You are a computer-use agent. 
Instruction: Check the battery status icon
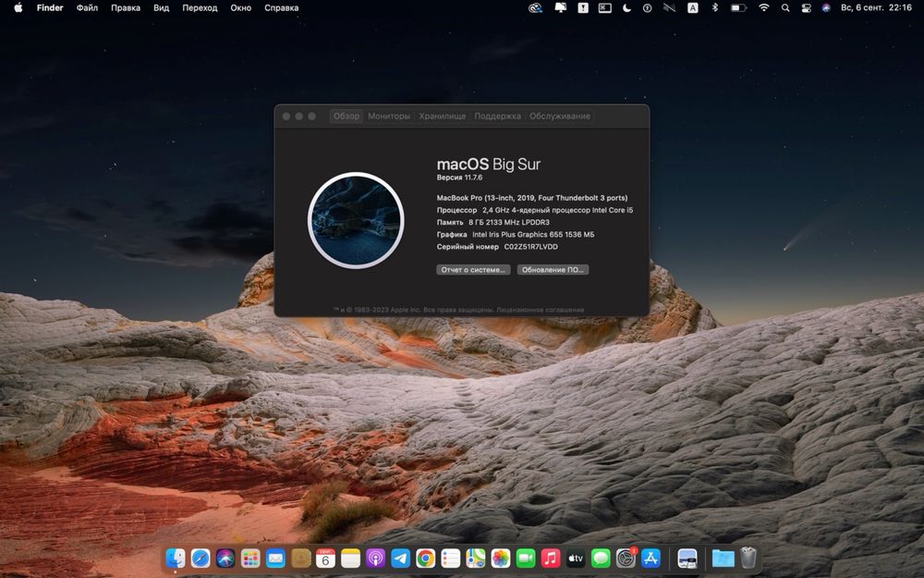[x=738, y=7]
